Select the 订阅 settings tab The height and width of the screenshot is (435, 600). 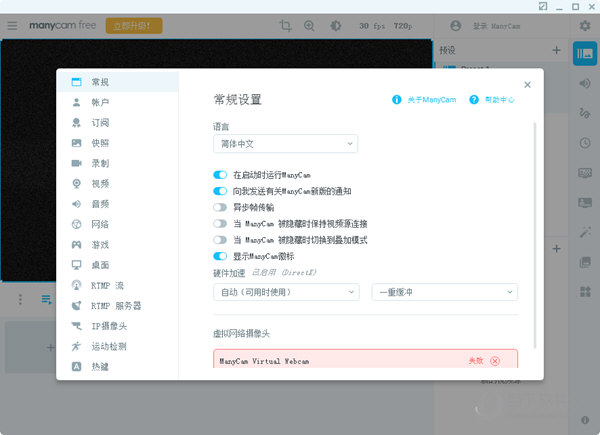(x=117, y=122)
